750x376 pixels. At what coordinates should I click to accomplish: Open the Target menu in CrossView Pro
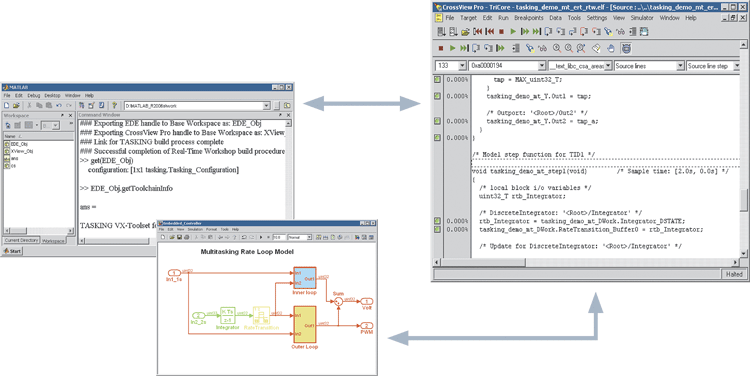click(x=468, y=18)
